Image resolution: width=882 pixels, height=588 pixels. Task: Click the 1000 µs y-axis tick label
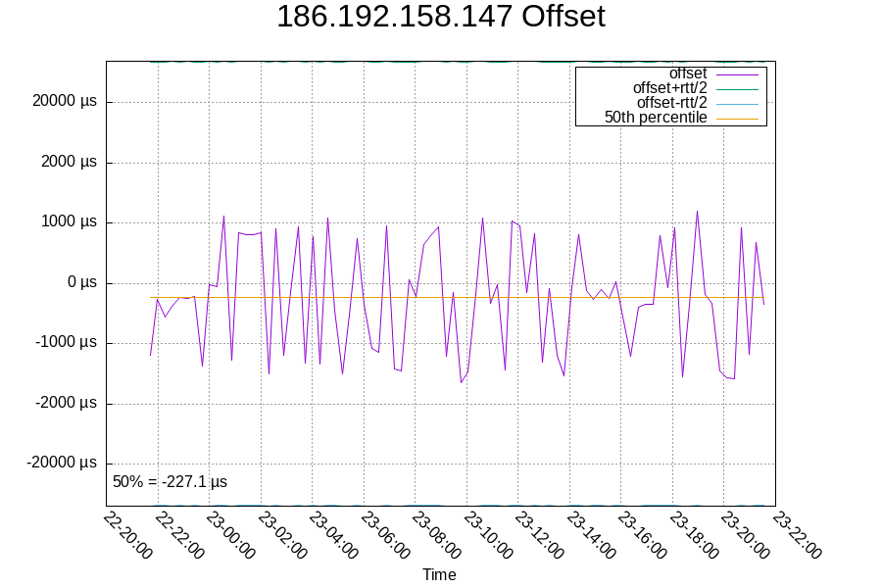point(68,221)
